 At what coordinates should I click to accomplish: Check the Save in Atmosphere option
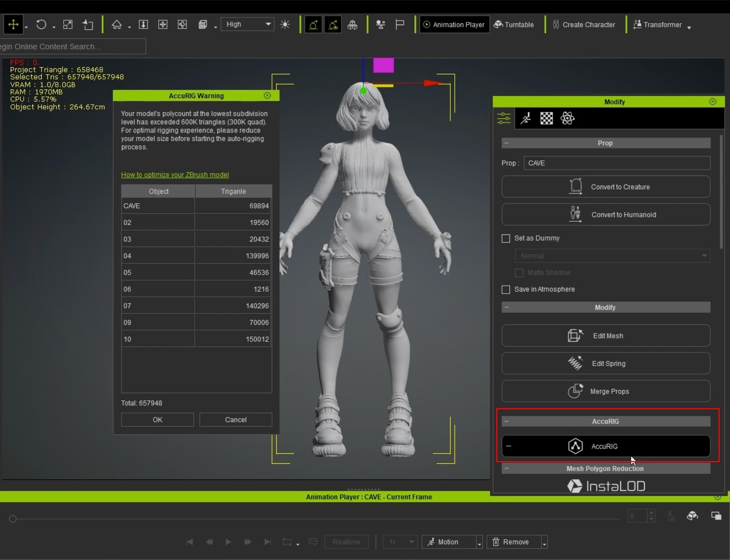pos(506,290)
